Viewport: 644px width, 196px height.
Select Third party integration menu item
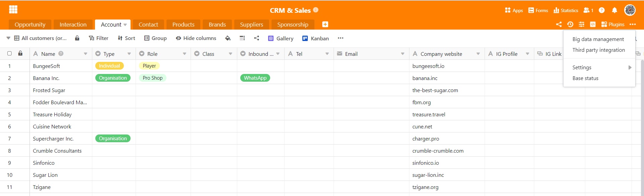coord(598,50)
